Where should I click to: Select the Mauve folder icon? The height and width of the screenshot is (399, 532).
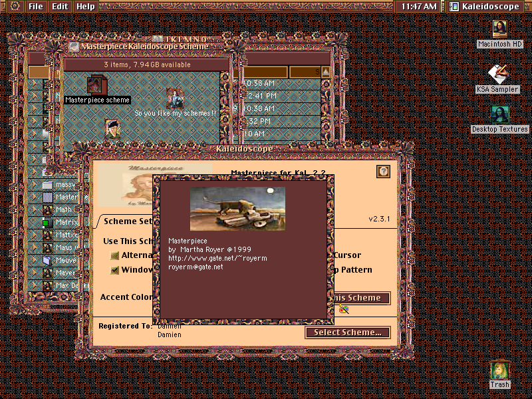(x=47, y=260)
